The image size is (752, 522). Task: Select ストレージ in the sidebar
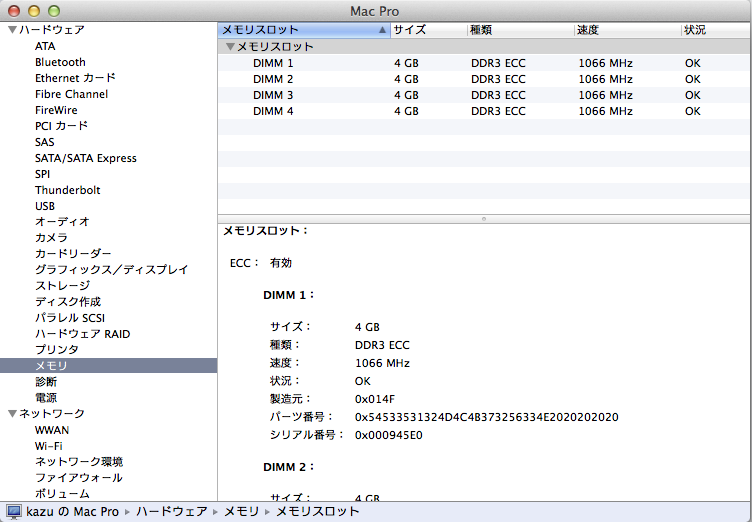coord(62,285)
